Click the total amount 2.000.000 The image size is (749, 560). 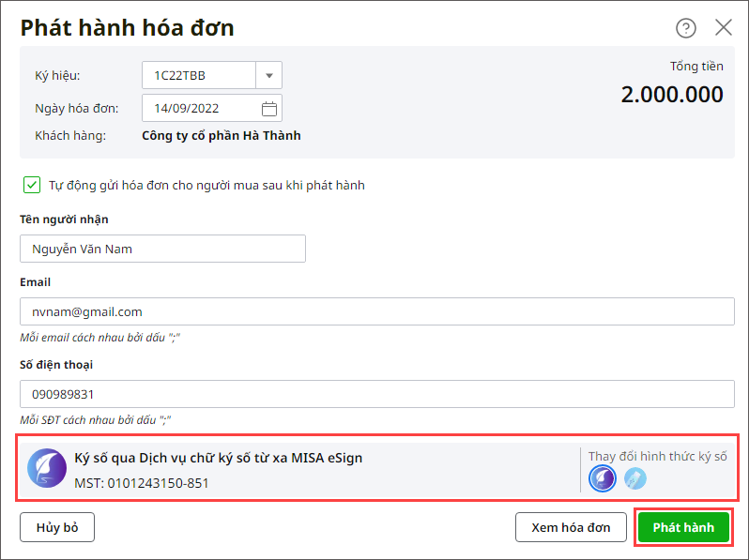pos(672,95)
